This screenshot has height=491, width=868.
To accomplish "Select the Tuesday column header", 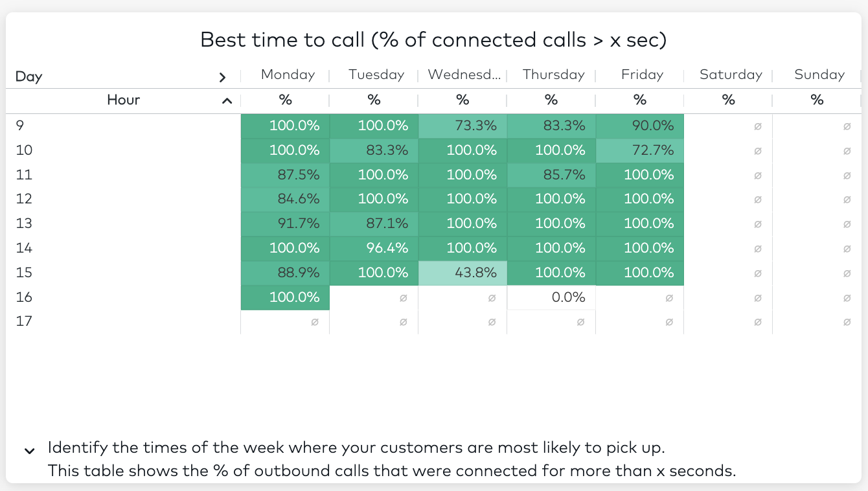I will (x=376, y=74).
